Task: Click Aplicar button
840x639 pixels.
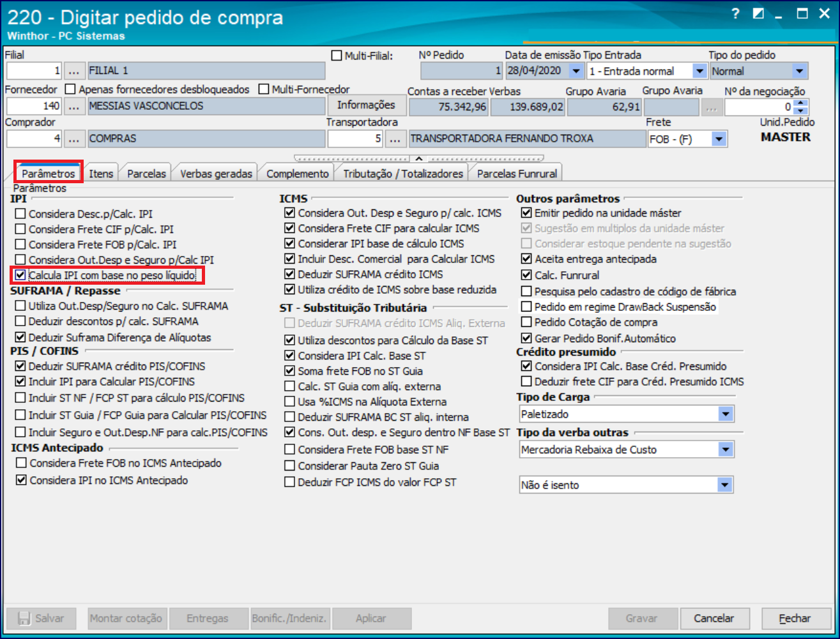Action: 370,619
